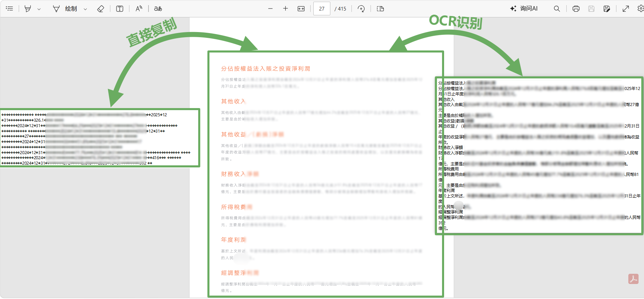The width and height of the screenshot is (644, 299).
Task: Open page view layout options
Action: click(x=380, y=9)
